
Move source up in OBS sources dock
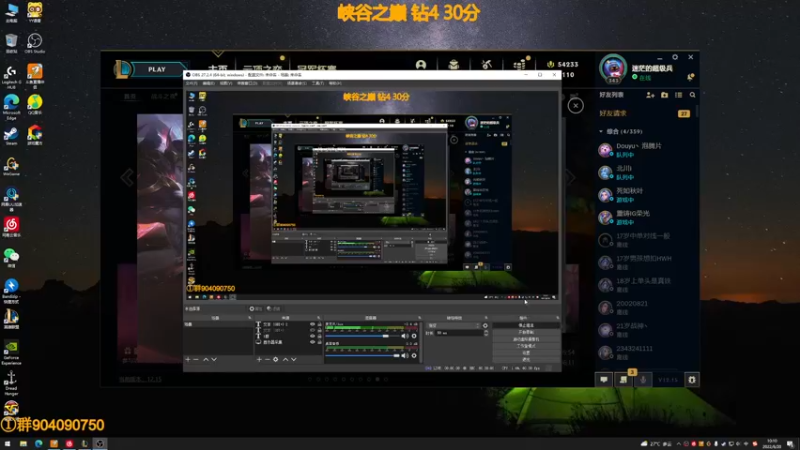(285, 360)
